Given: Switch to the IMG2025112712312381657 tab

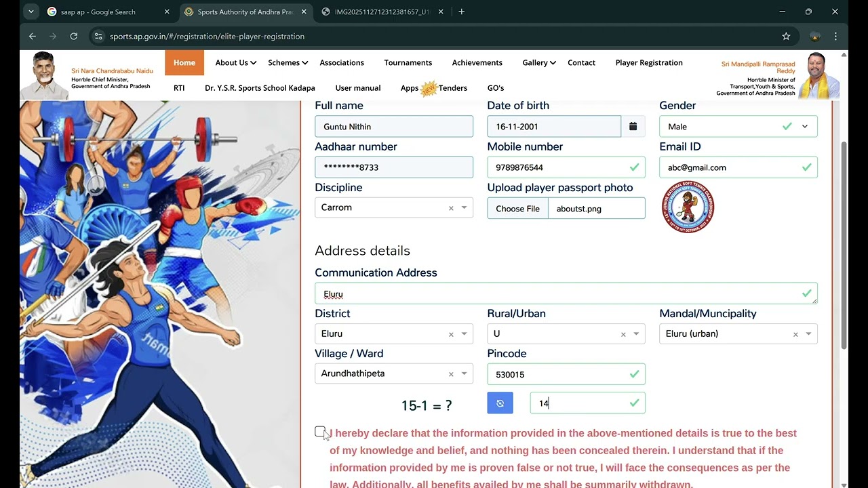Looking at the screenshot, I should [x=382, y=12].
